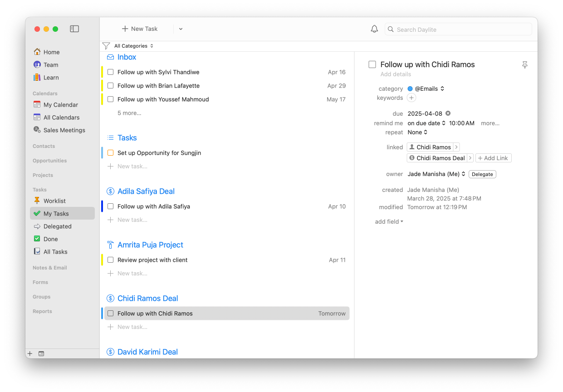Check off Chidi Ramos task in list

[x=110, y=314]
